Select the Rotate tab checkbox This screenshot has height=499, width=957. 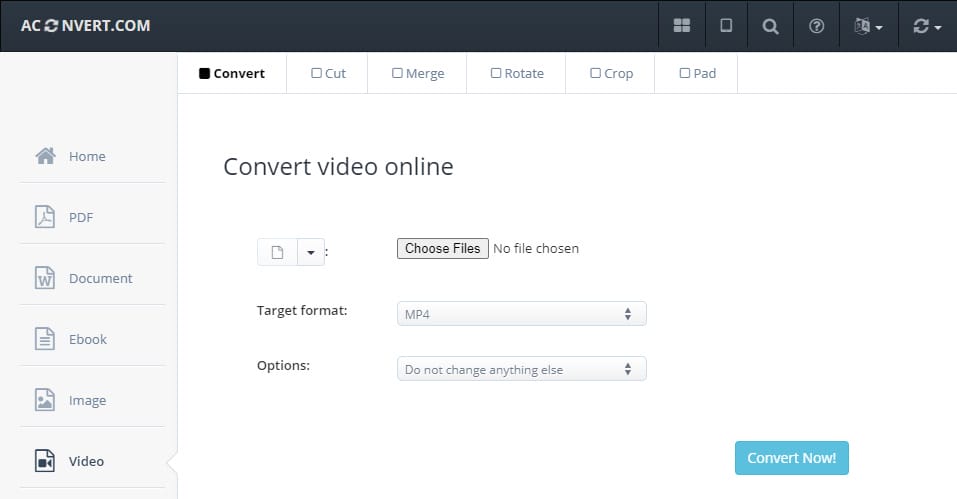coord(495,73)
